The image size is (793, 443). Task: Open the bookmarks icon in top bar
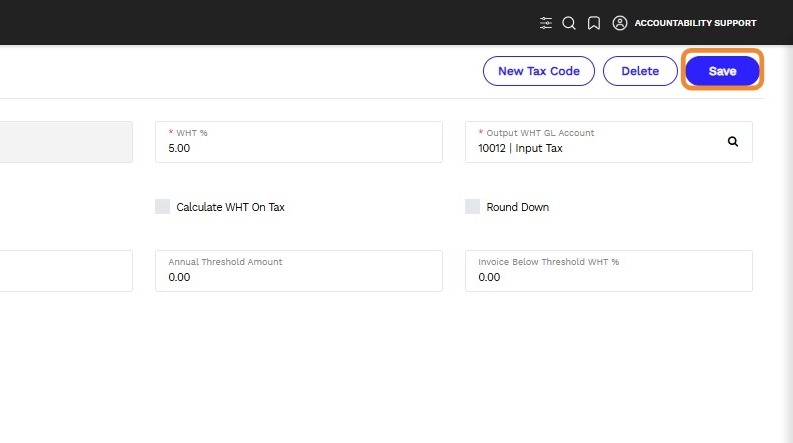[594, 23]
